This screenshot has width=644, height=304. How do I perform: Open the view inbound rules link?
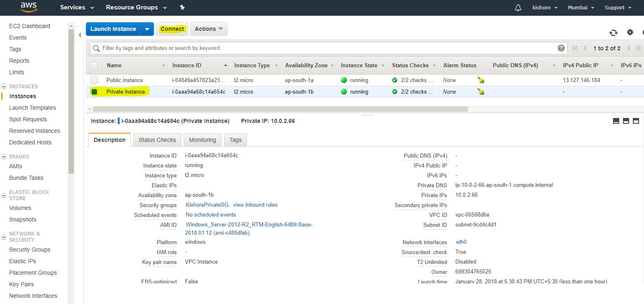coord(255,205)
